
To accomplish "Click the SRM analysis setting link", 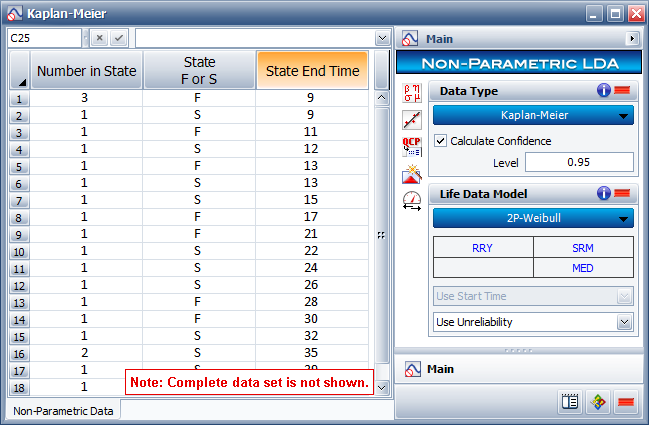I will pos(583,247).
